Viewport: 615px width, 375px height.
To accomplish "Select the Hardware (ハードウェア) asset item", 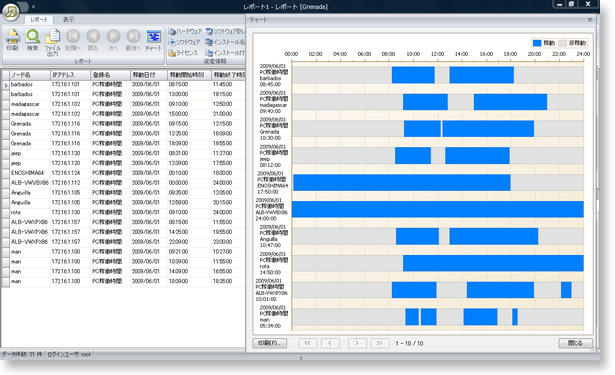I will point(185,31).
